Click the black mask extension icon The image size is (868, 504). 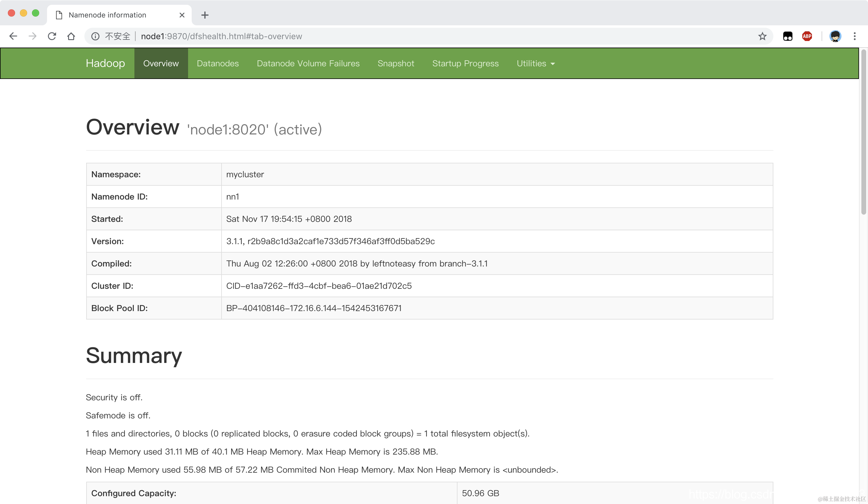pos(788,36)
